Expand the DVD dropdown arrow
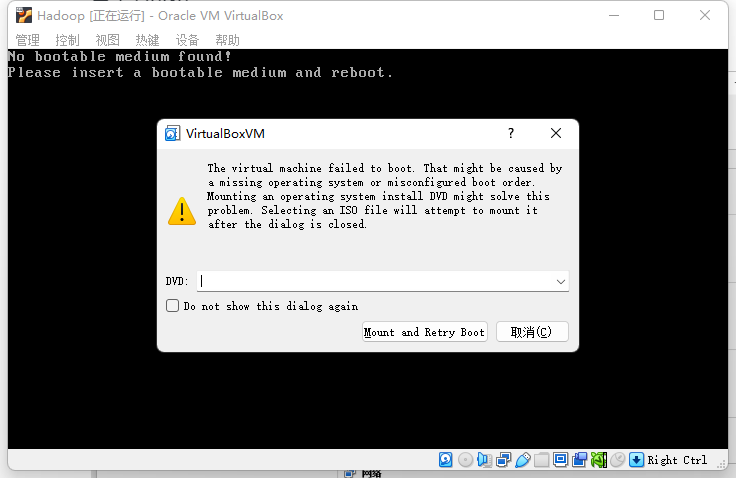The width and height of the screenshot is (736, 478). click(x=560, y=282)
